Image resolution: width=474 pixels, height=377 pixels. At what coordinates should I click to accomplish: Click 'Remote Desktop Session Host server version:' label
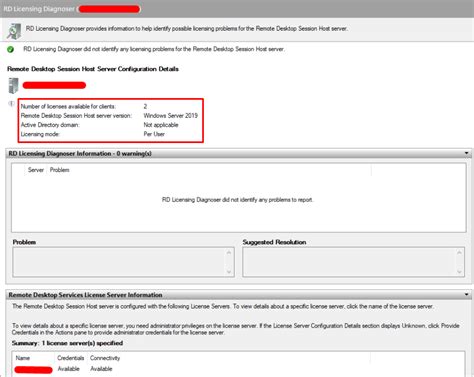point(76,116)
